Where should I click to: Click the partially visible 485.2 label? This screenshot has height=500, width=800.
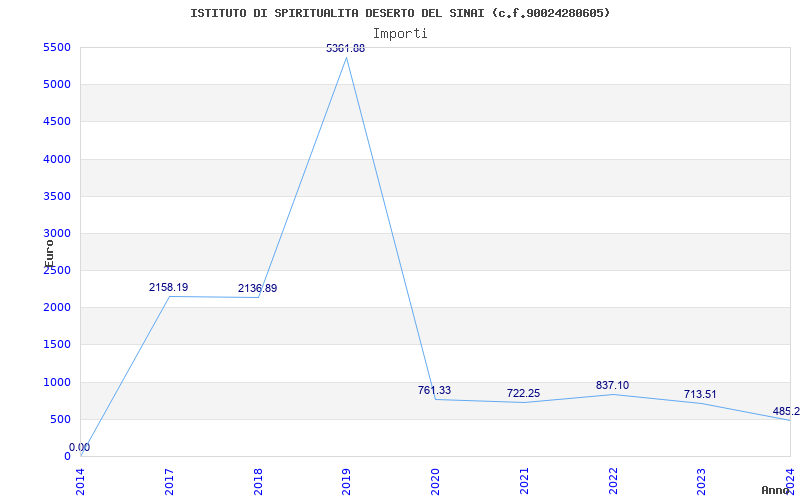point(786,411)
